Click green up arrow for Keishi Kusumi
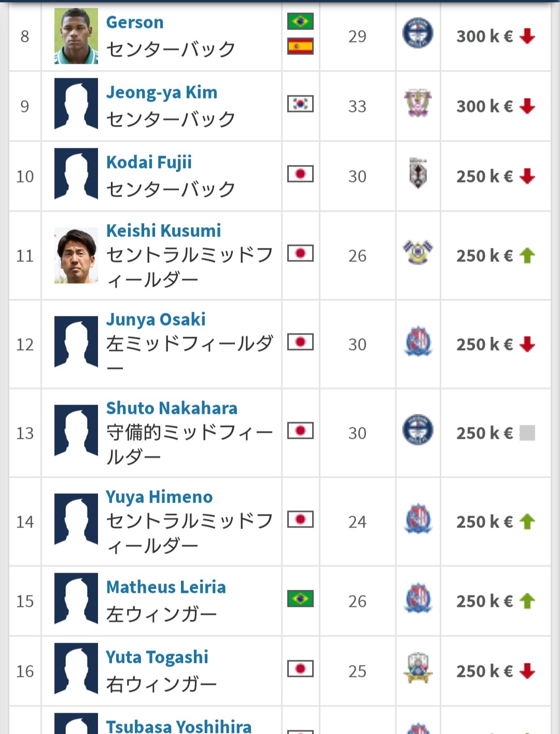 [x=527, y=255]
